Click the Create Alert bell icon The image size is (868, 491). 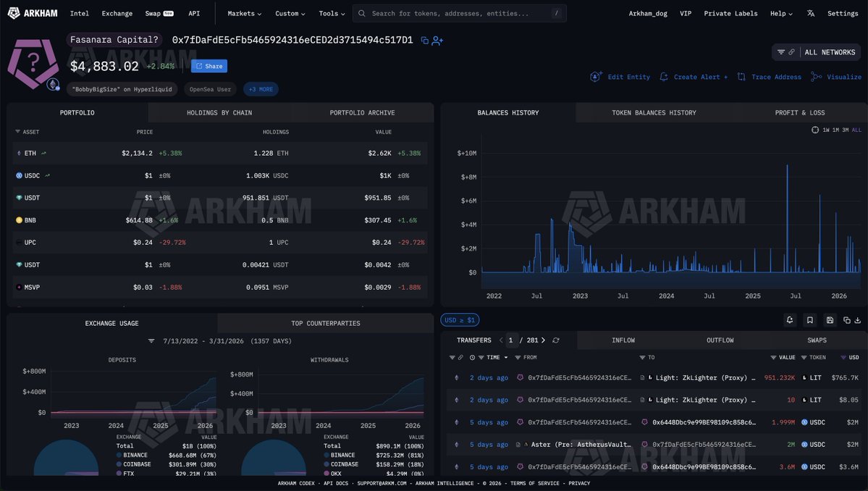(664, 77)
